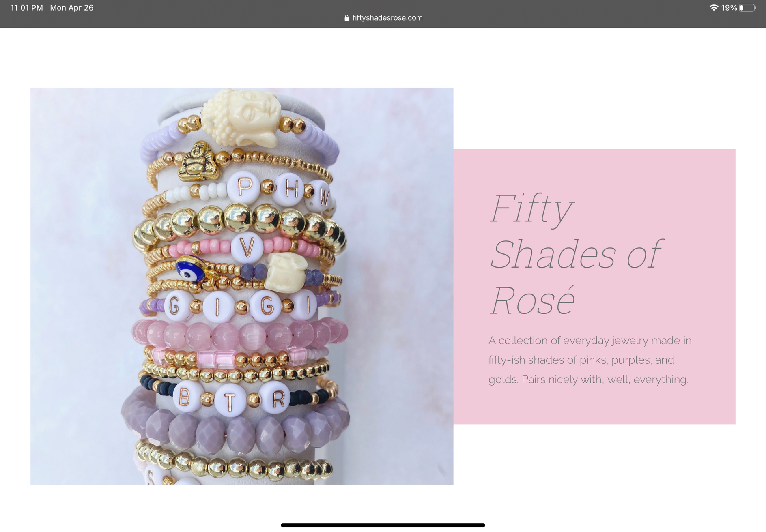Tap the PHW letter bracelet

click(x=247, y=191)
